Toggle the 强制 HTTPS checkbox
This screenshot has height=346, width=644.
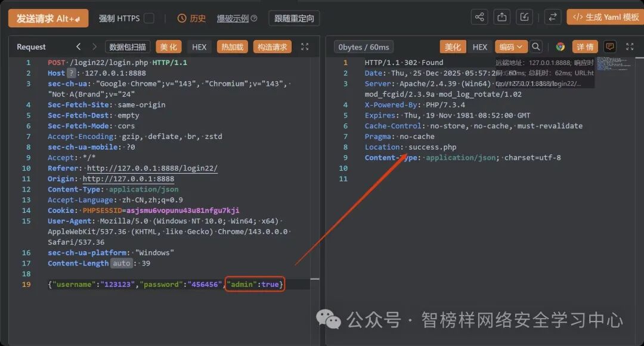(x=149, y=18)
